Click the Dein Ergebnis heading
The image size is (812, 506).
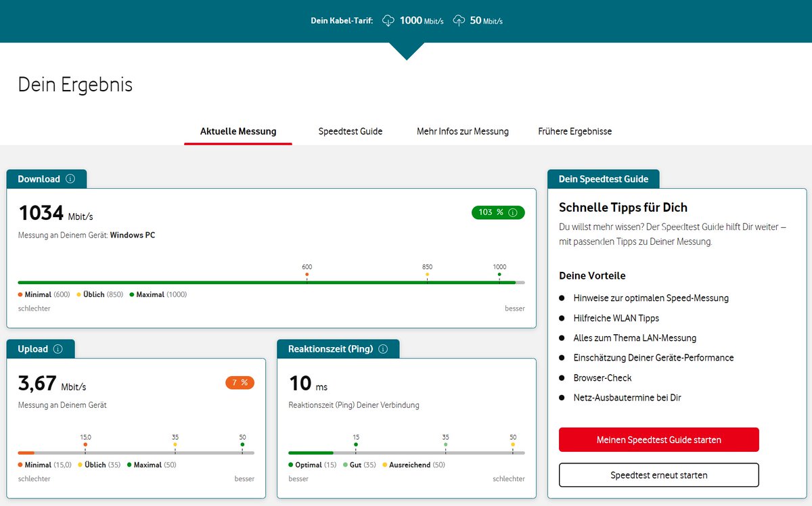coord(75,85)
